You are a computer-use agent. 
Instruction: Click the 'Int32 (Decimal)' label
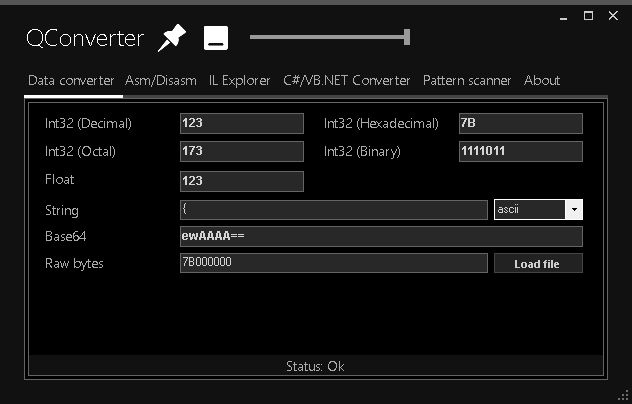(x=88, y=123)
